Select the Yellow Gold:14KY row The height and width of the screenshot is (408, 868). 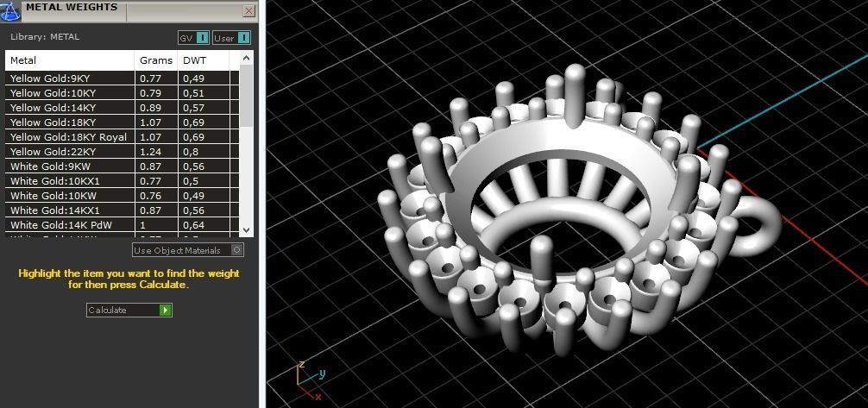pyautogui.click(x=123, y=108)
